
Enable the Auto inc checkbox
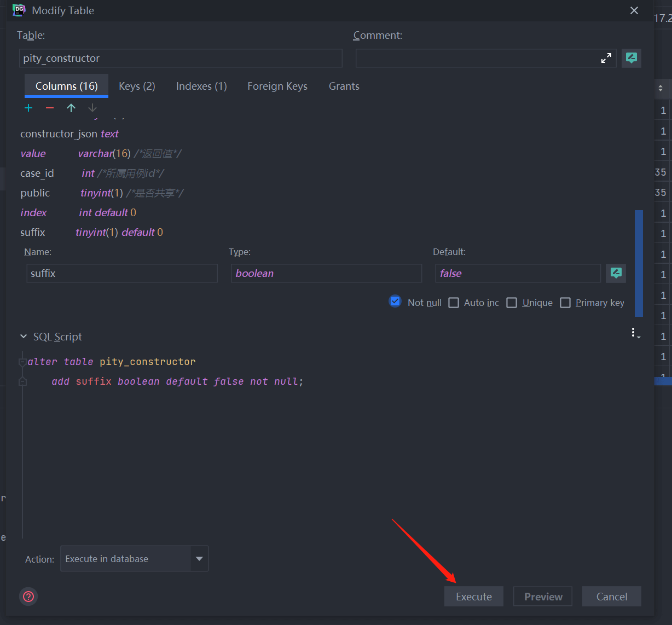[x=454, y=303]
